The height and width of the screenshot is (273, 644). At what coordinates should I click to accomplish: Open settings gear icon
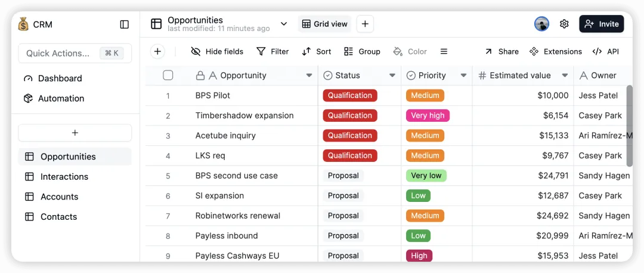coord(564,24)
